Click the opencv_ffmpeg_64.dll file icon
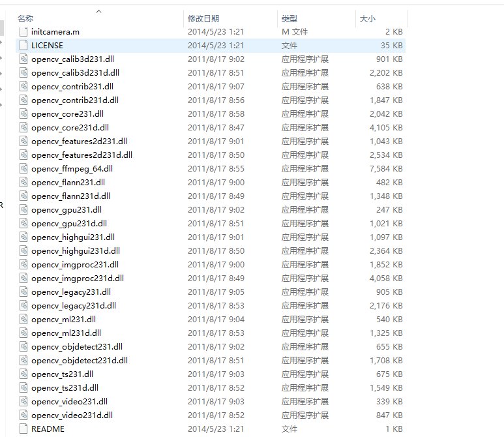Viewport: 504px width, 437px height. pyautogui.click(x=23, y=169)
